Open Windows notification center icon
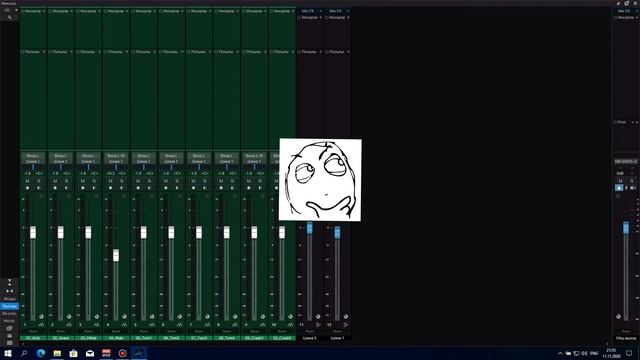This screenshot has height=360, width=640. coord(629,353)
